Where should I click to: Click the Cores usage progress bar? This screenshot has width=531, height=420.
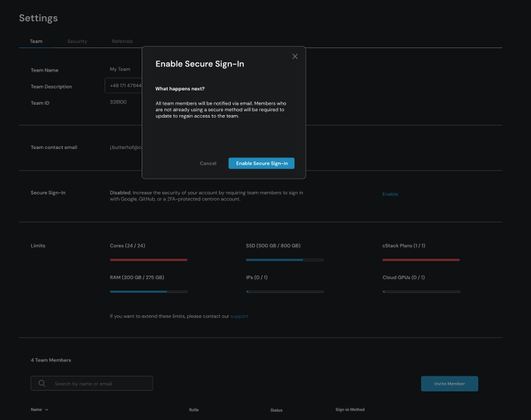pyautogui.click(x=148, y=260)
